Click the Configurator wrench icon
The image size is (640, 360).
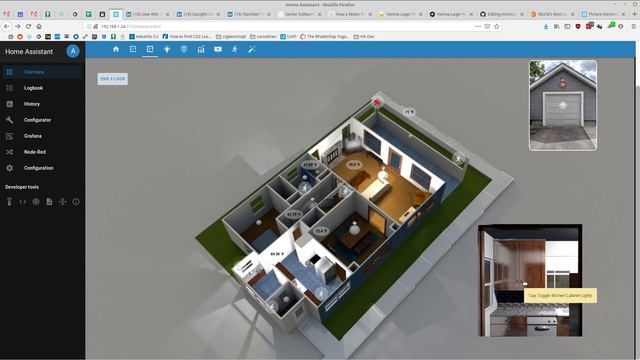coord(9,120)
